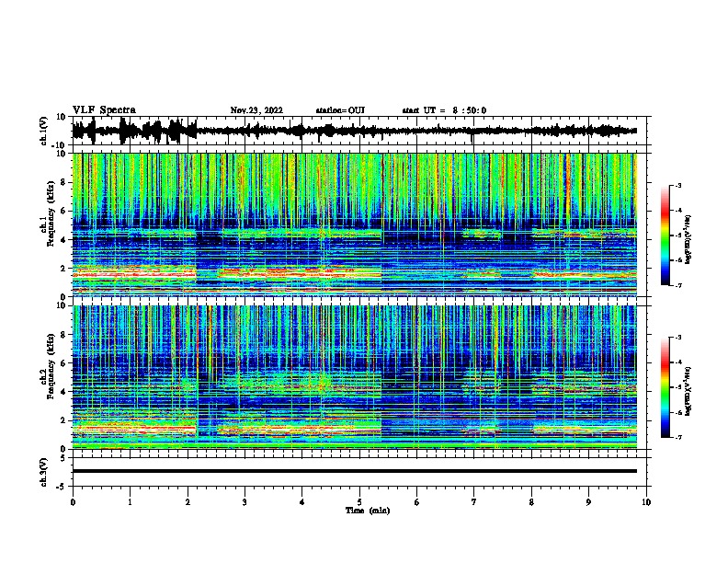Screen dimensions: 728x563
Task: Click the "station=OUI" header label
Action: pos(340,110)
